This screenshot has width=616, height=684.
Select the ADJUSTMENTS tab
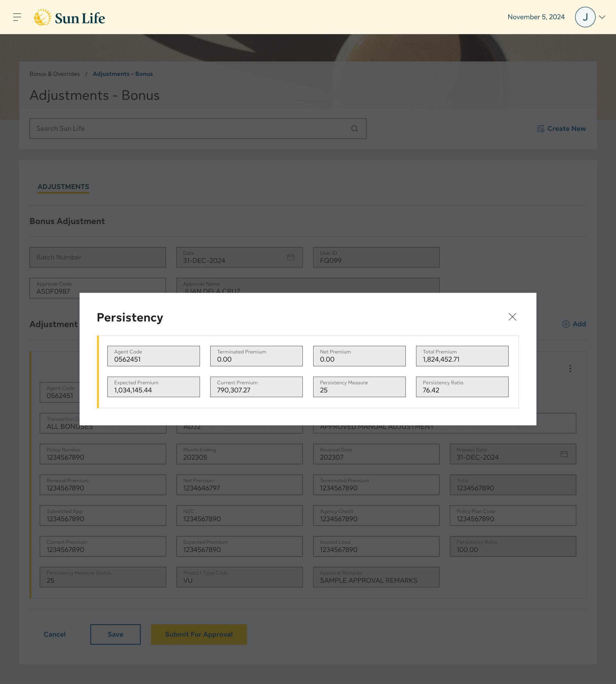63,187
